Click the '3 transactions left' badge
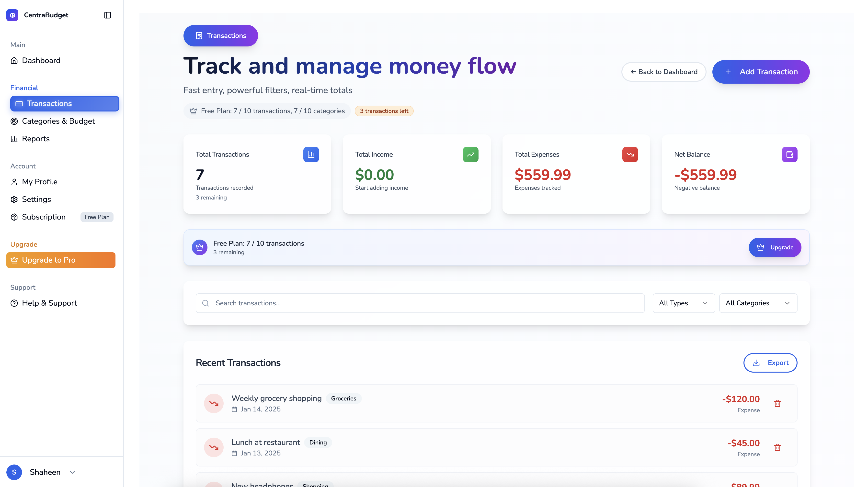The width and height of the screenshot is (868, 487). click(384, 111)
